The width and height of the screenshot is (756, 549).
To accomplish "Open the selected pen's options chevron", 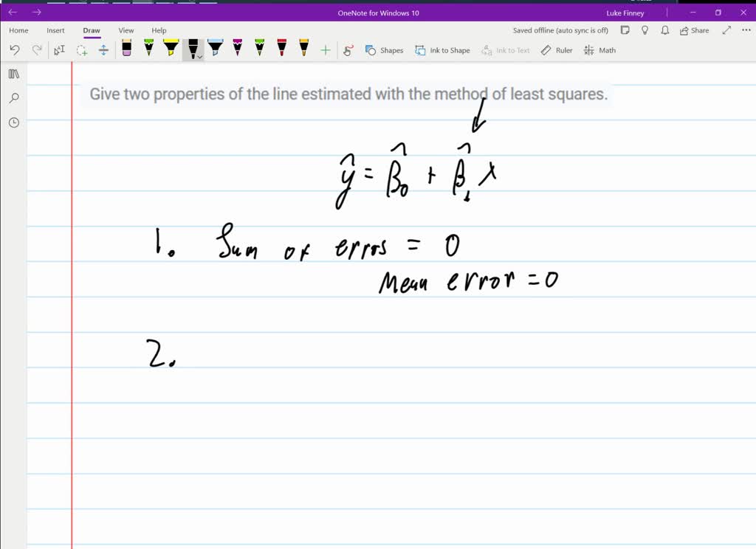I will (x=200, y=55).
